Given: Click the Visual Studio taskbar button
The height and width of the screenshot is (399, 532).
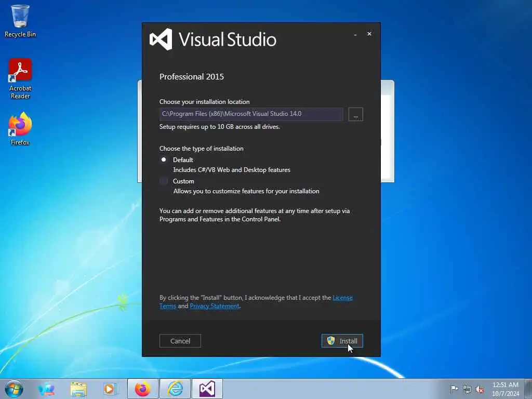Looking at the screenshot, I should point(207,389).
